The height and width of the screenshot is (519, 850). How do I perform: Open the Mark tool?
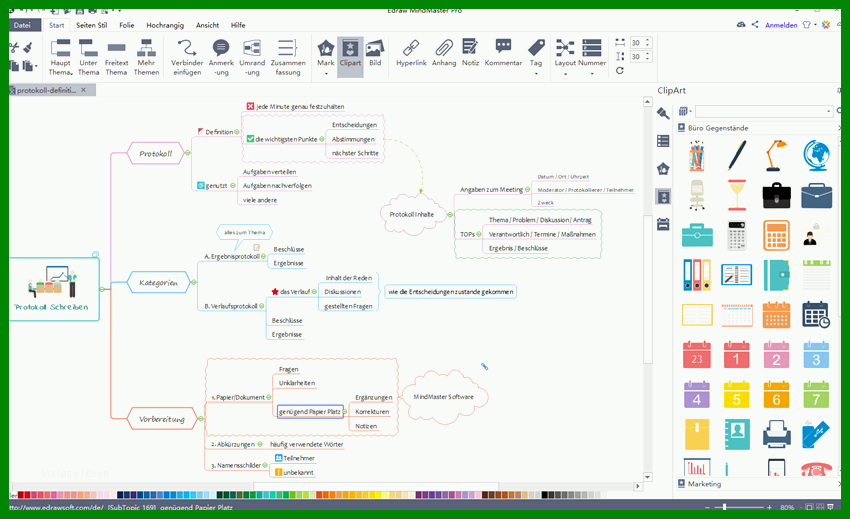326,57
